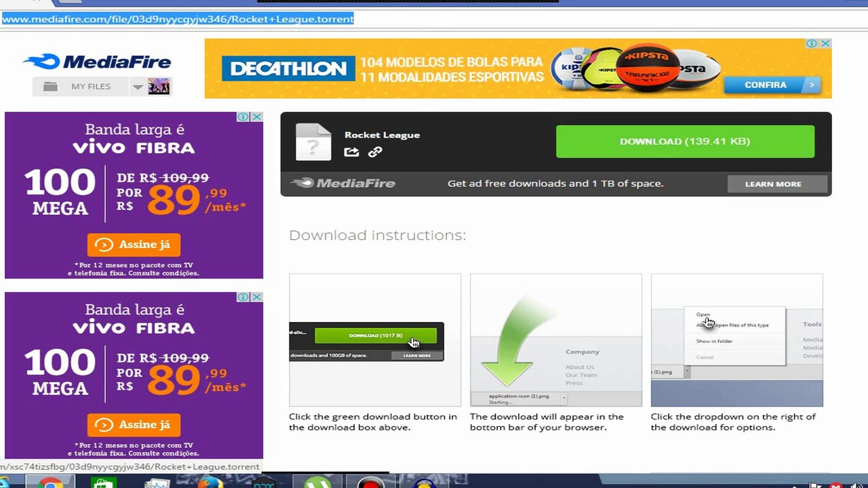
Task: Click the MediaFire logo in the promo bar
Action: pos(342,183)
